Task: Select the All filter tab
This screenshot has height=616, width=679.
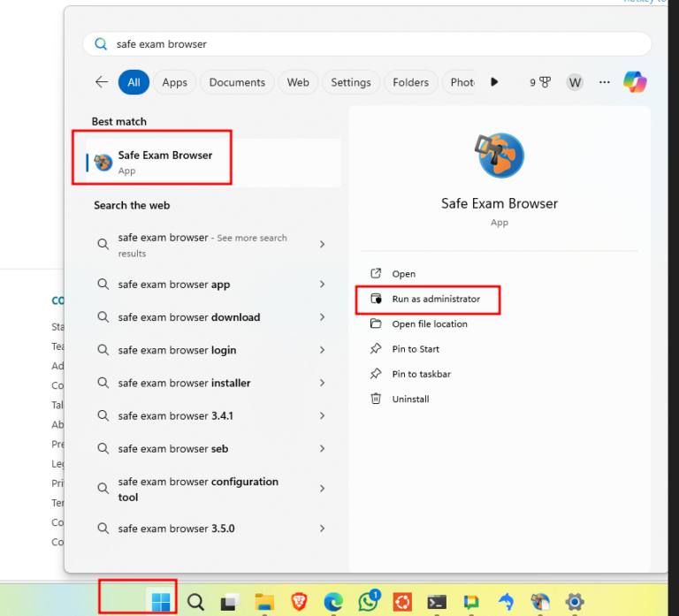Action: pyautogui.click(x=134, y=82)
